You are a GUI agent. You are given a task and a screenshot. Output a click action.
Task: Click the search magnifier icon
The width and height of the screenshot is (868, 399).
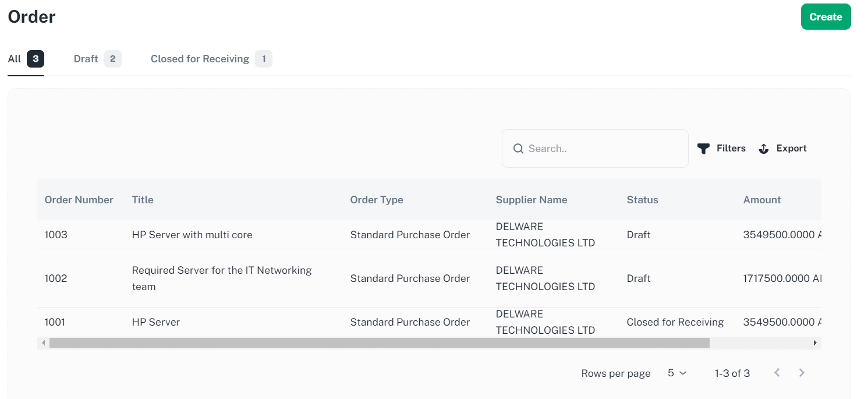click(518, 149)
